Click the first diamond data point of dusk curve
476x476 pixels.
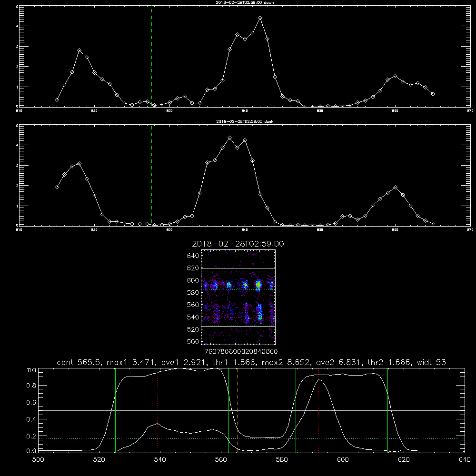[x=57, y=187]
